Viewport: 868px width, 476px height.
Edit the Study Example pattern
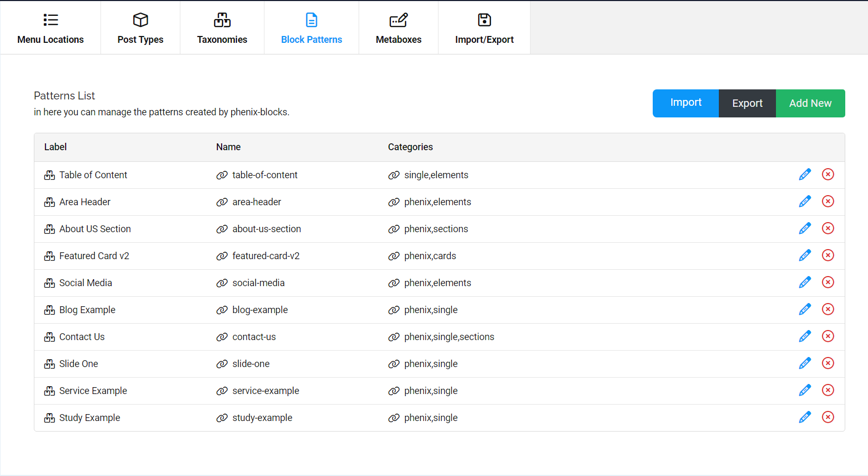[x=805, y=417]
